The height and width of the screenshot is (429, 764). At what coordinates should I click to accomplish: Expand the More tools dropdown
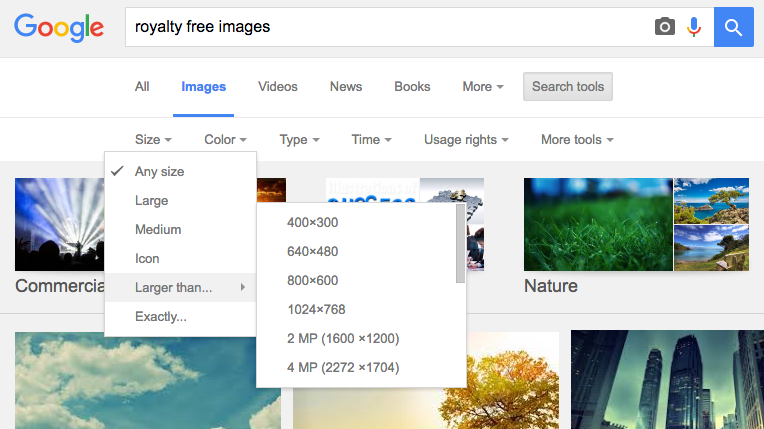tap(577, 140)
